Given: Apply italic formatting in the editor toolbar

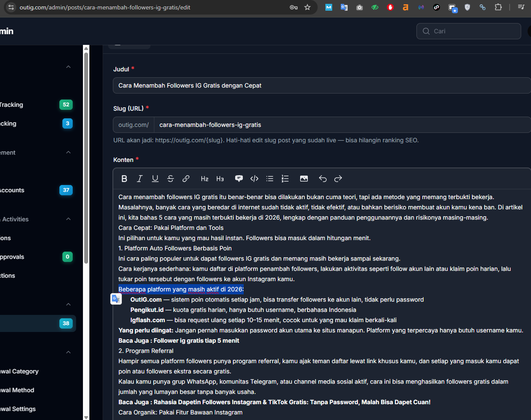Looking at the screenshot, I should click(140, 179).
